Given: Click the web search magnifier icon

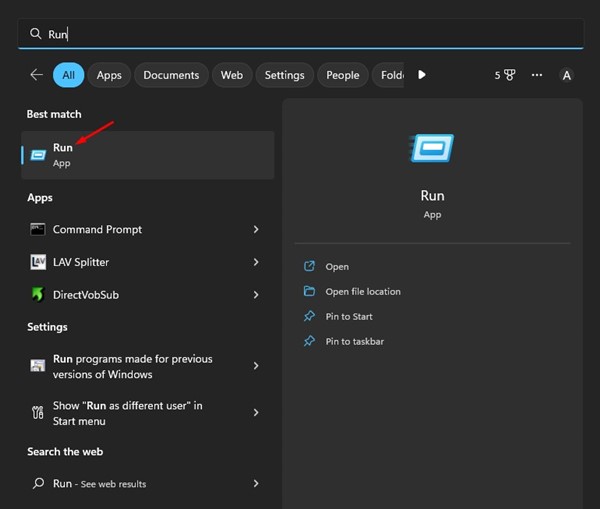Looking at the screenshot, I should [x=38, y=483].
